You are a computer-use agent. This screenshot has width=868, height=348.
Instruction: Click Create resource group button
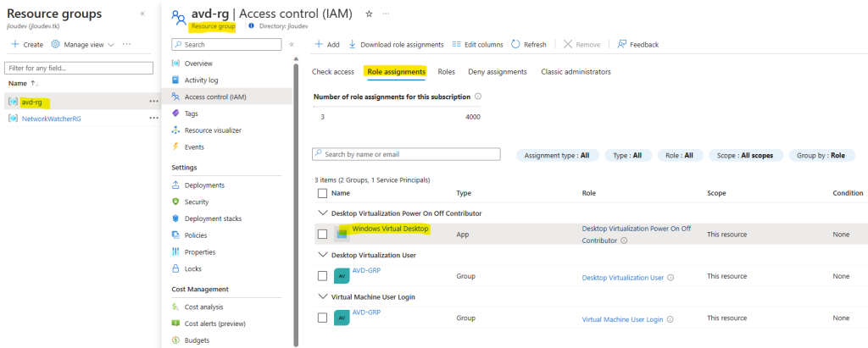[x=27, y=45]
